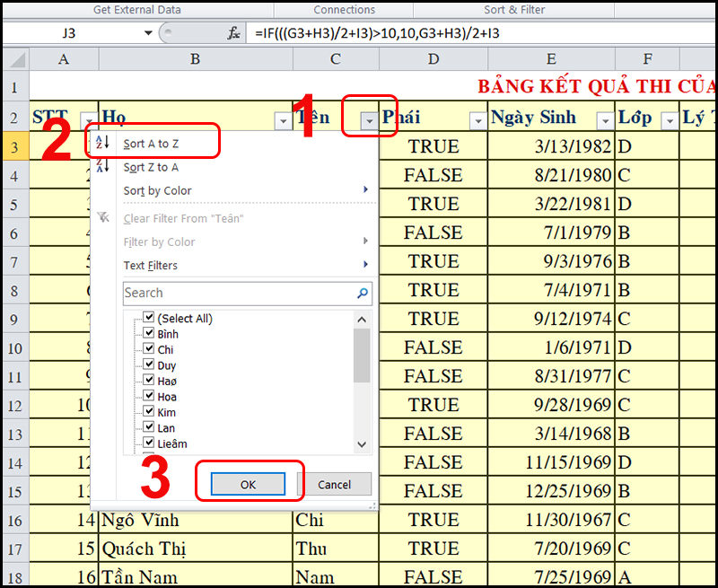Uncheck the Bình filter checkbox
The height and width of the screenshot is (588, 718).
pyautogui.click(x=149, y=334)
